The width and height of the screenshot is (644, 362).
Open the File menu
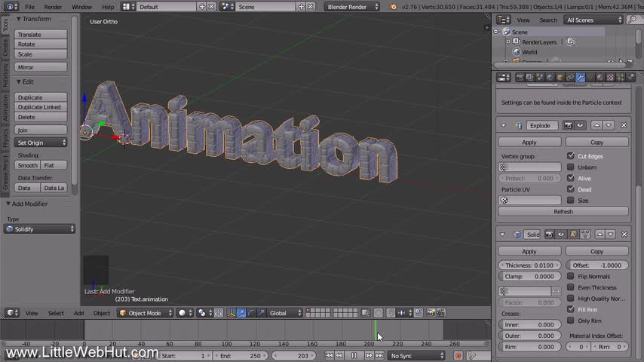click(x=29, y=7)
